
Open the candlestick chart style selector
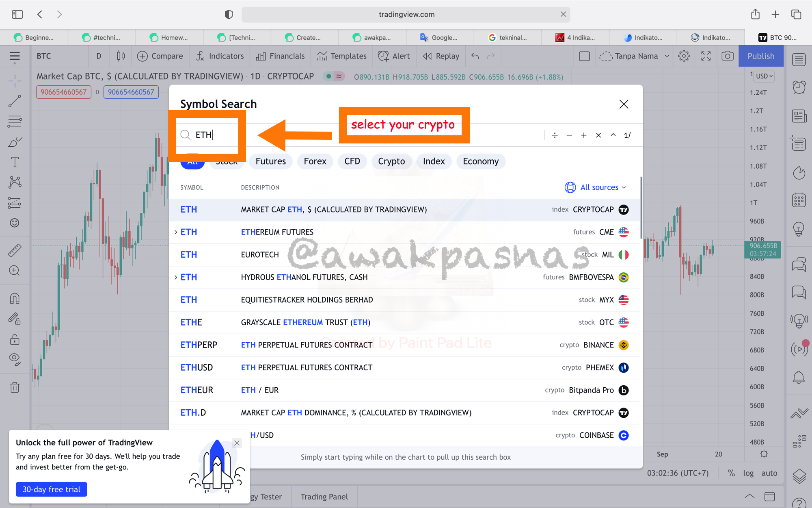[121, 56]
